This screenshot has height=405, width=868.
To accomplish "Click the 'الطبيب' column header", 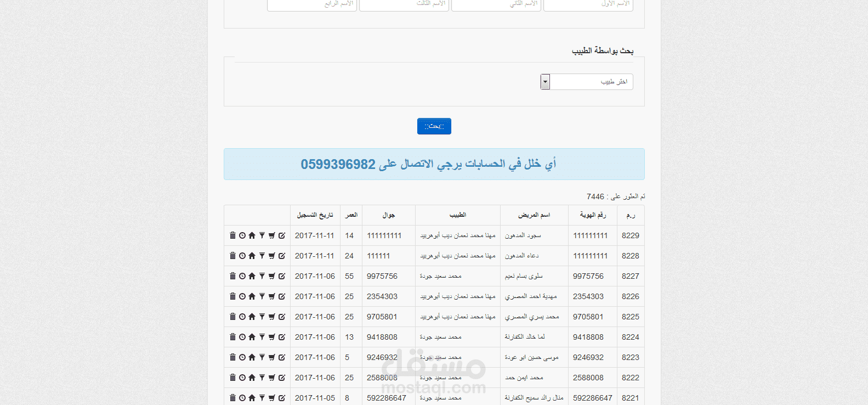I will point(458,215).
